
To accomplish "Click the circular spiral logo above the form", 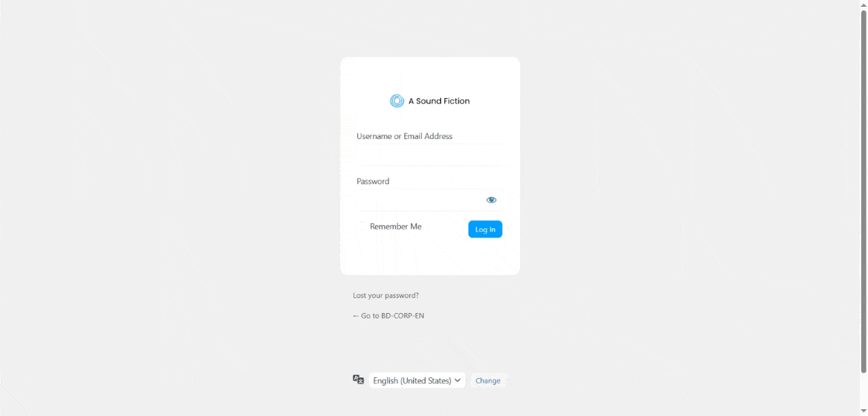I will tap(396, 100).
